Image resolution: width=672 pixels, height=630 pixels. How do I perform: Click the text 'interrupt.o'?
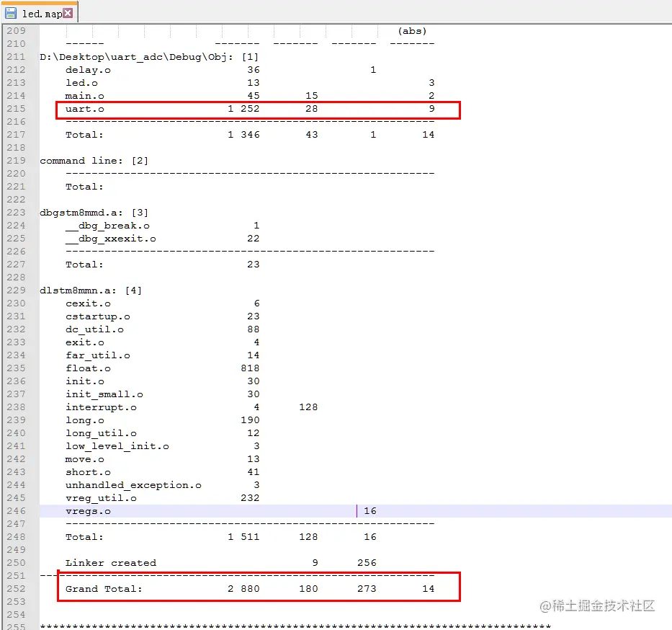point(101,407)
